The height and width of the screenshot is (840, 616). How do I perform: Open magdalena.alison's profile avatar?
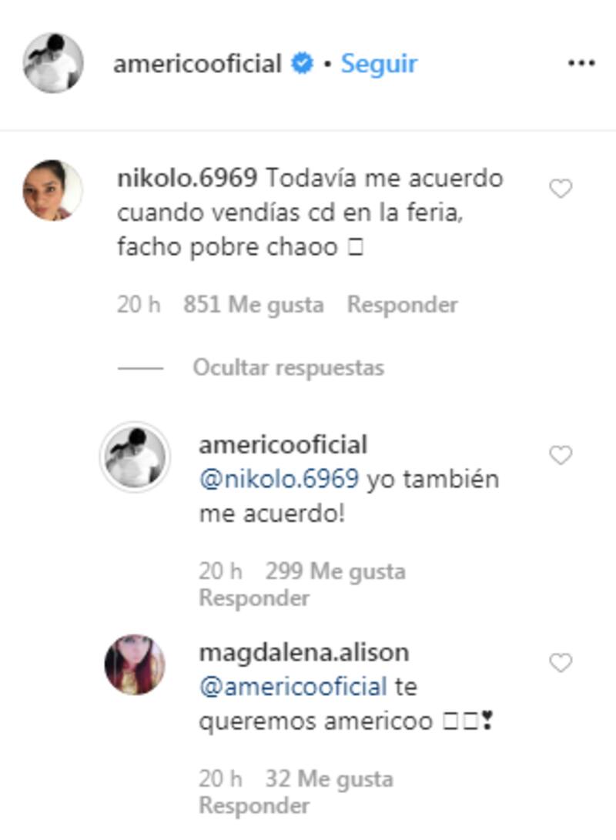click(135, 664)
